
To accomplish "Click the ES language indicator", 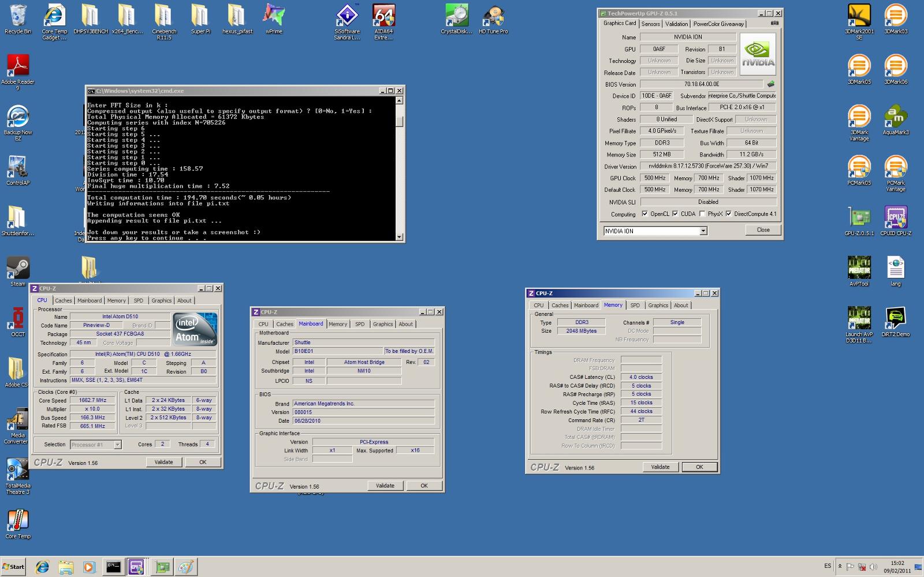I will [x=828, y=566].
